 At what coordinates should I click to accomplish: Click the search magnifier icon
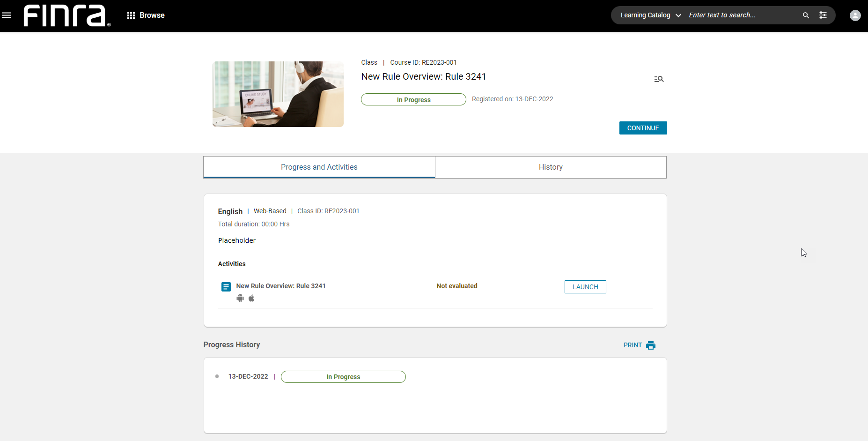806,15
